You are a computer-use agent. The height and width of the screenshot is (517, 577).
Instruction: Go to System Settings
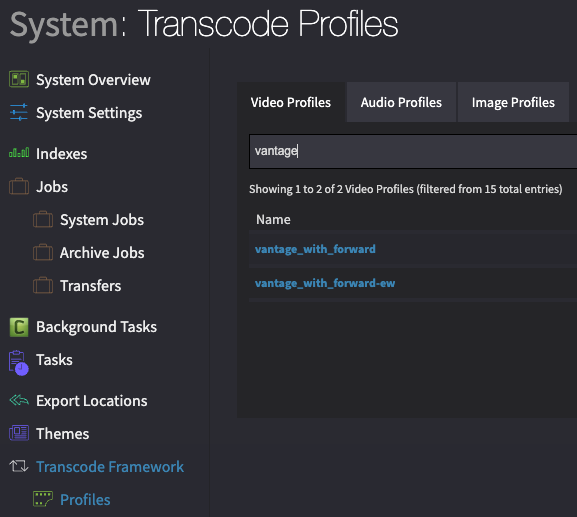coord(89,113)
